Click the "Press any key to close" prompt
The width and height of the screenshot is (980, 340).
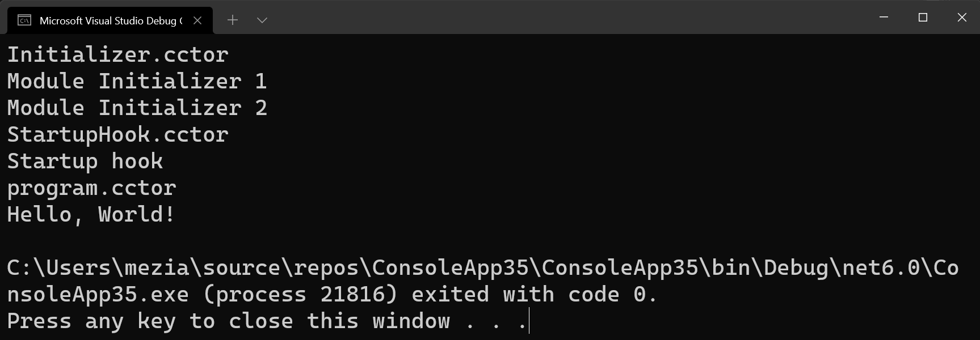[x=227, y=321]
